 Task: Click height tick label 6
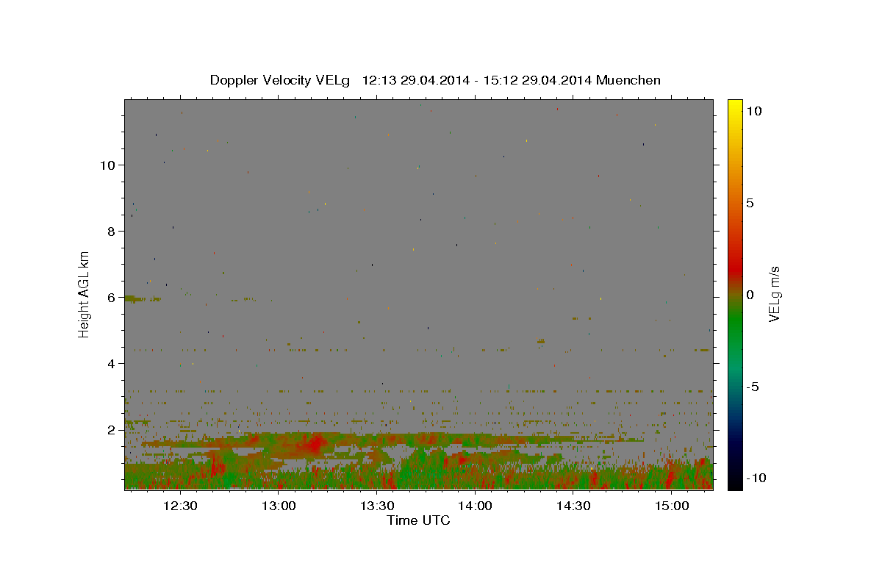[x=111, y=297]
